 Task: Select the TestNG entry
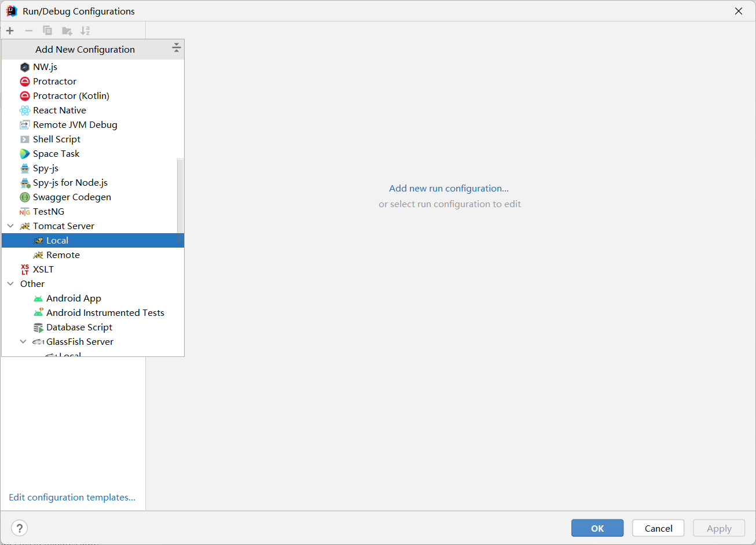93,212
